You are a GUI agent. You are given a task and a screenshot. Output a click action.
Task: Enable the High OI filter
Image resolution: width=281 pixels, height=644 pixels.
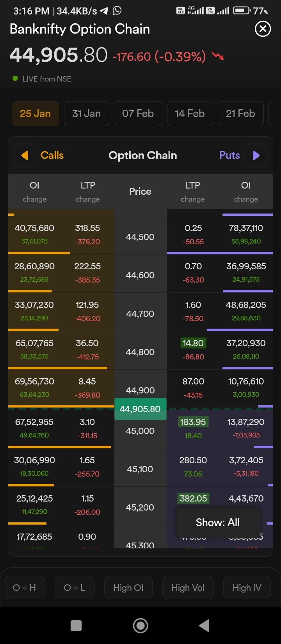128,587
